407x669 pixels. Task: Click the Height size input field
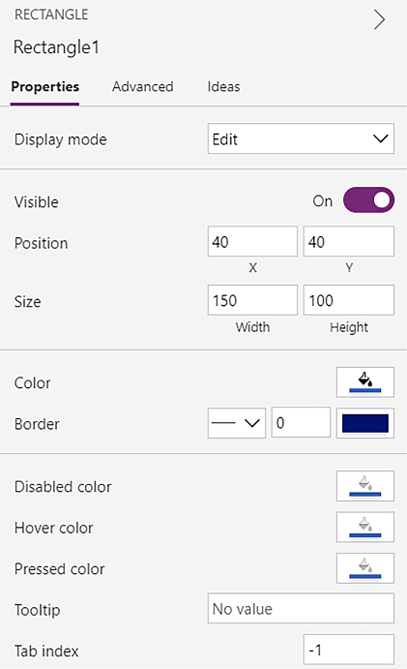coord(349,300)
